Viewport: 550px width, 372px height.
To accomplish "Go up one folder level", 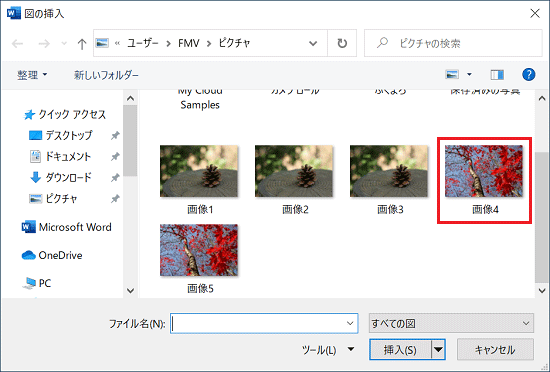I will point(82,44).
